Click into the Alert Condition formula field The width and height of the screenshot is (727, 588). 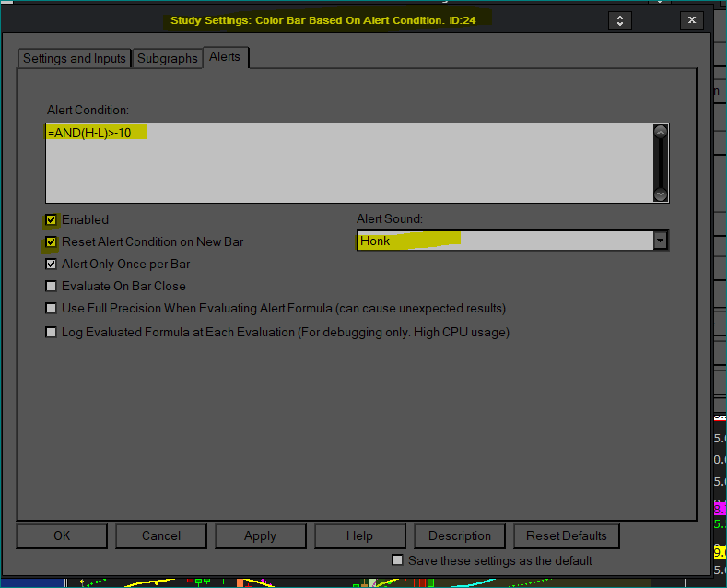tap(350, 163)
